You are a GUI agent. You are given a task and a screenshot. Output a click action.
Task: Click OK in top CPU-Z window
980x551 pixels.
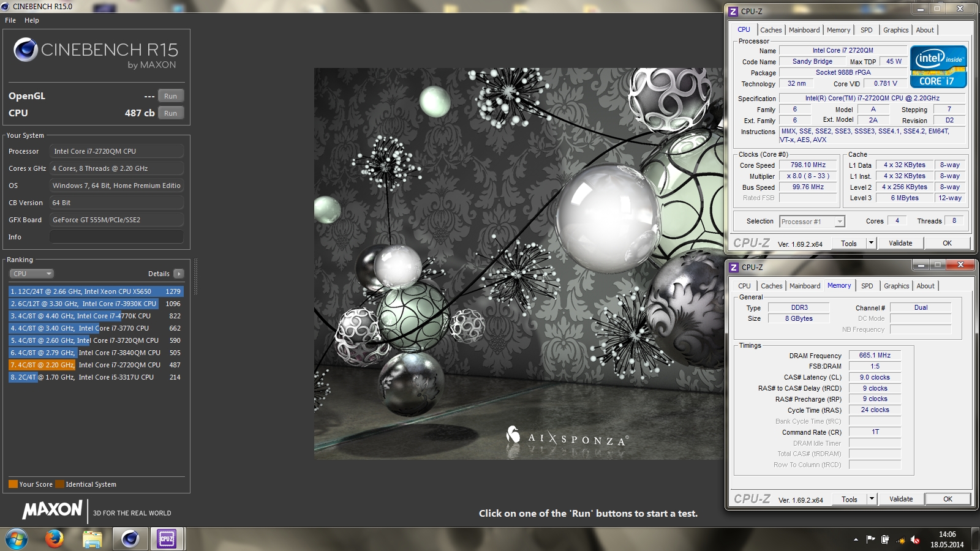click(948, 243)
